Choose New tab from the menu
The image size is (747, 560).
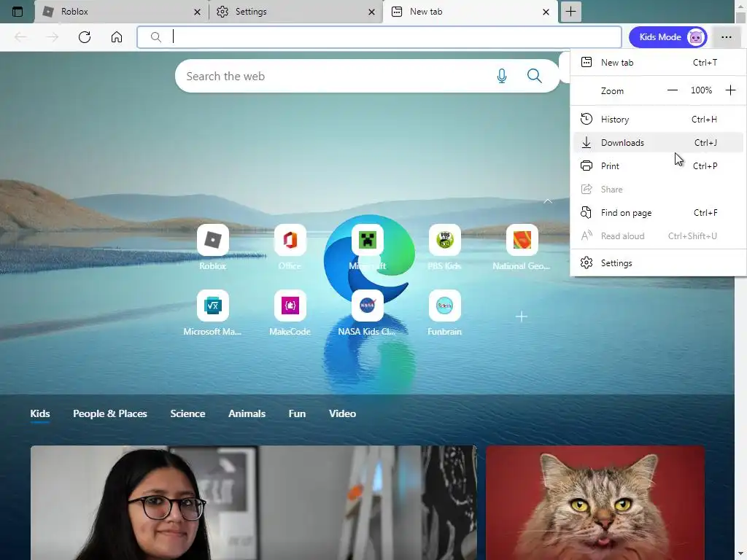[x=658, y=63]
